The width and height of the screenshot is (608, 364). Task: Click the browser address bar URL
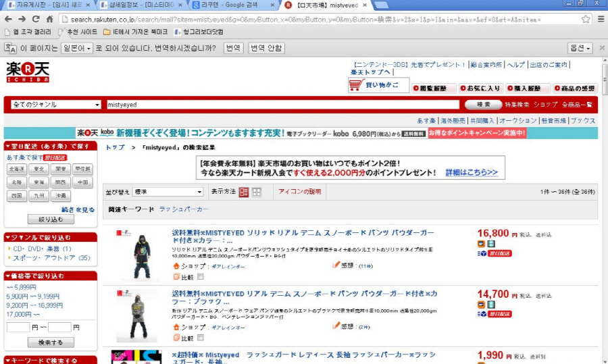coord(305,20)
